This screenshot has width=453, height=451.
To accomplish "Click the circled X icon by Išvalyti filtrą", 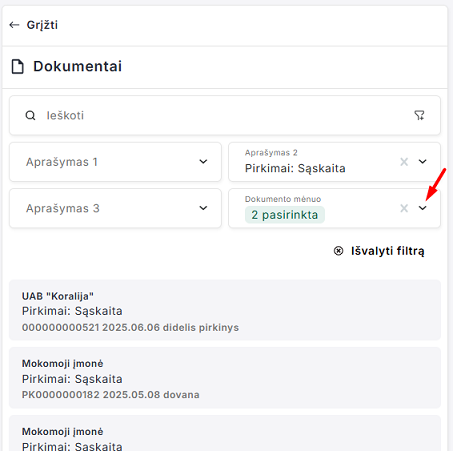I will tap(338, 251).
